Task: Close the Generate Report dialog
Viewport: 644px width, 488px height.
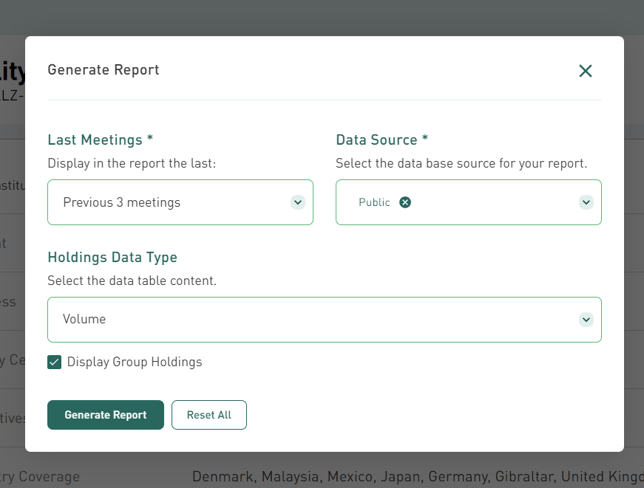Action: pos(585,71)
